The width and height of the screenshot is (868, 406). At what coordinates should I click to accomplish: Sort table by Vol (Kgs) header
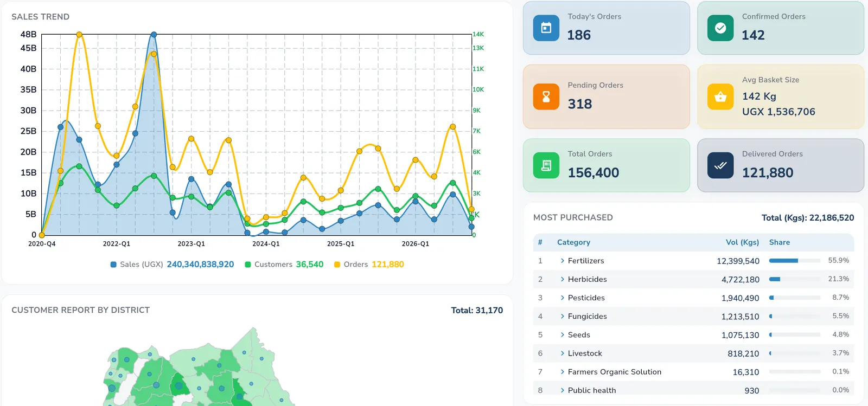pos(742,242)
